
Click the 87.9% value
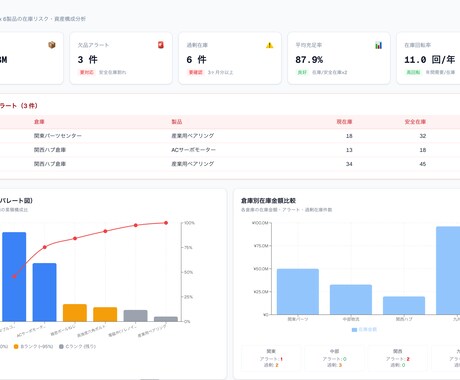[x=309, y=60]
